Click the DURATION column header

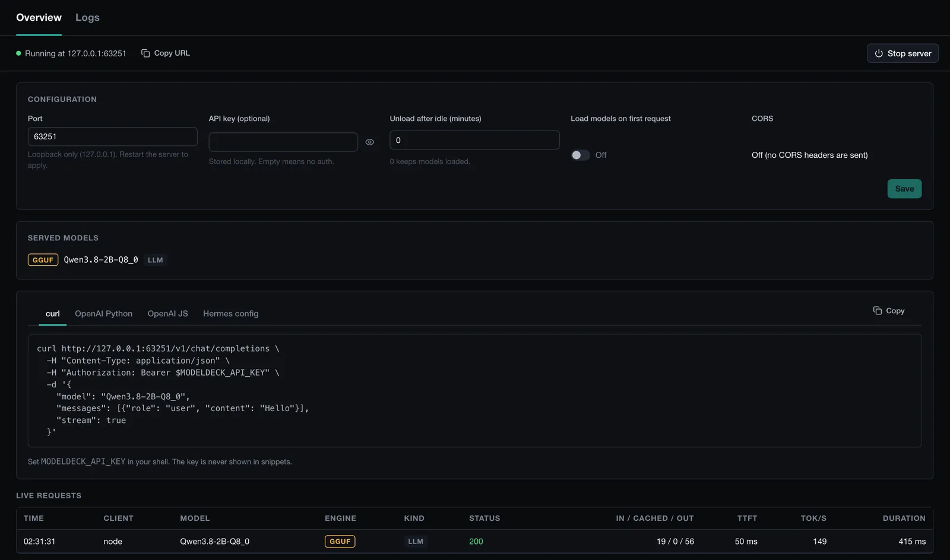tap(904, 518)
